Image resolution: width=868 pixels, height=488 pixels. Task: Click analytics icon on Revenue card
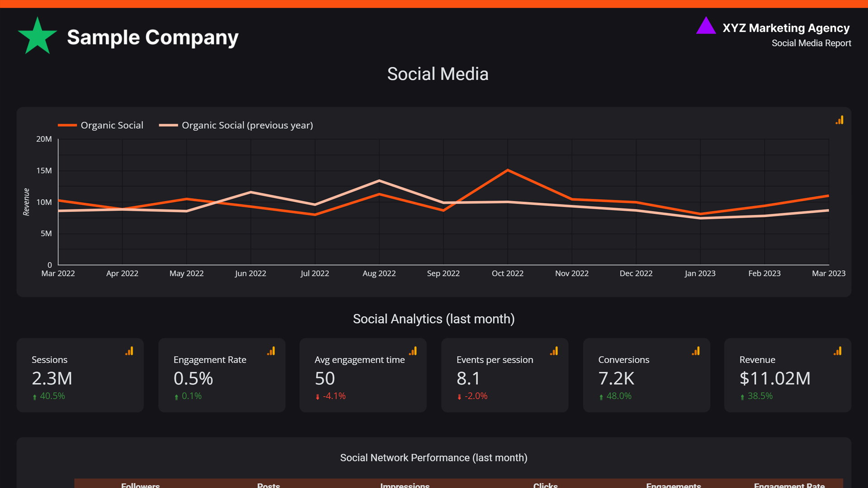pos(838,351)
